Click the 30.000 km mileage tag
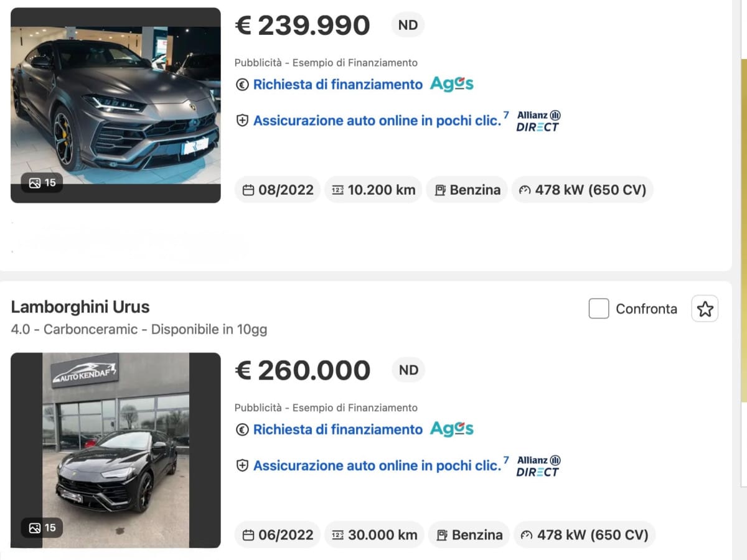 (374, 535)
